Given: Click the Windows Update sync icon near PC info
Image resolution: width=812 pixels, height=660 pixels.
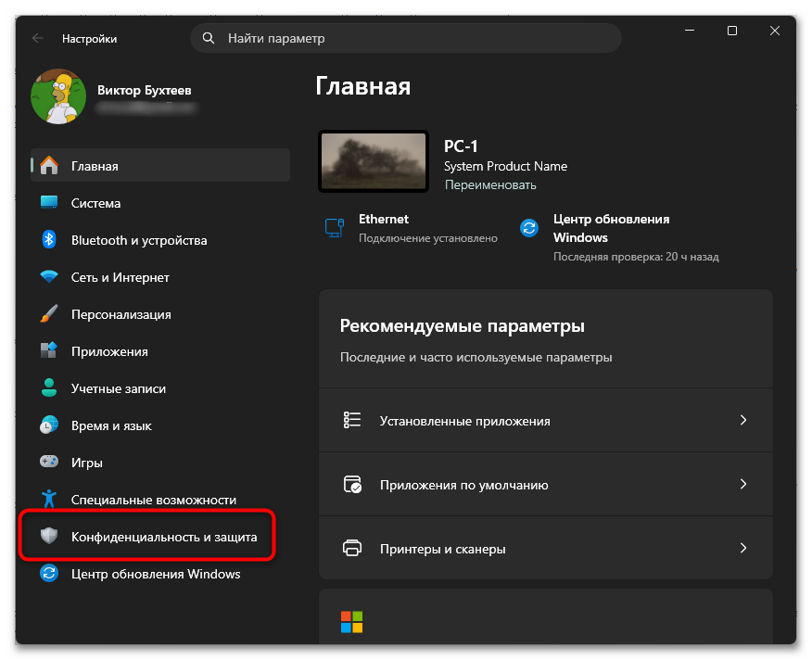Looking at the screenshot, I should click(529, 228).
